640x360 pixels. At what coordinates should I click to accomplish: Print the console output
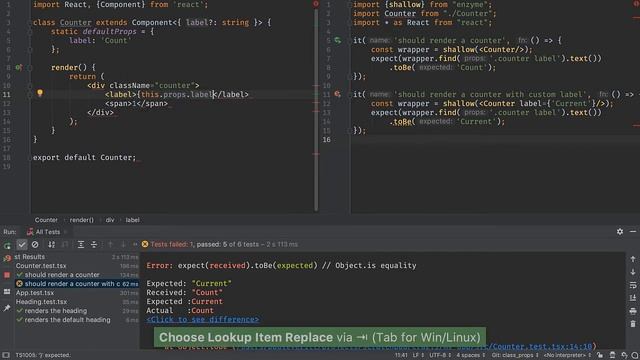[633, 311]
